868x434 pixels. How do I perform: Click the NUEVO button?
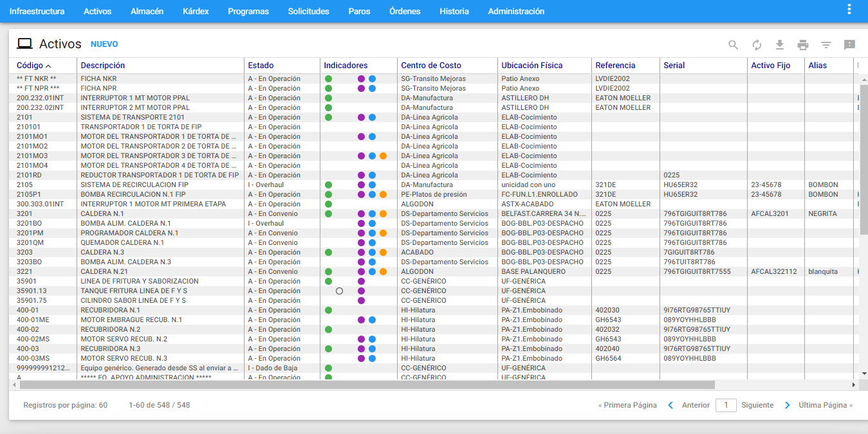coord(104,44)
